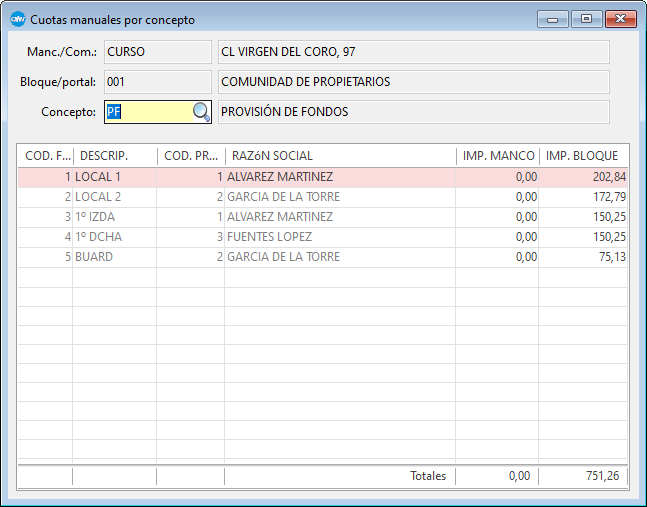The height and width of the screenshot is (507, 647).
Task: Click the 75,13 amount for BUARD
Action: (610, 257)
